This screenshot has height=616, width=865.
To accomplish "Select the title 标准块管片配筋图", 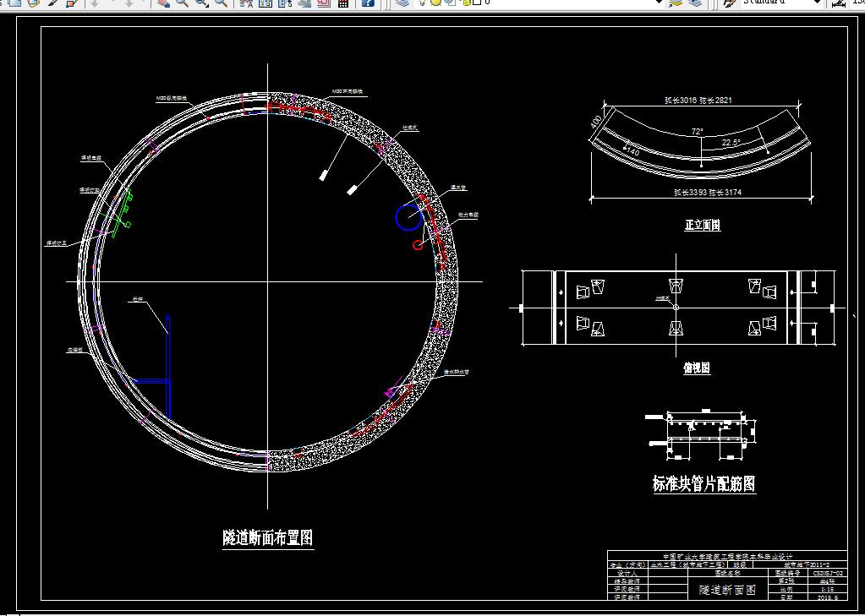I will click(x=703, y=483).
